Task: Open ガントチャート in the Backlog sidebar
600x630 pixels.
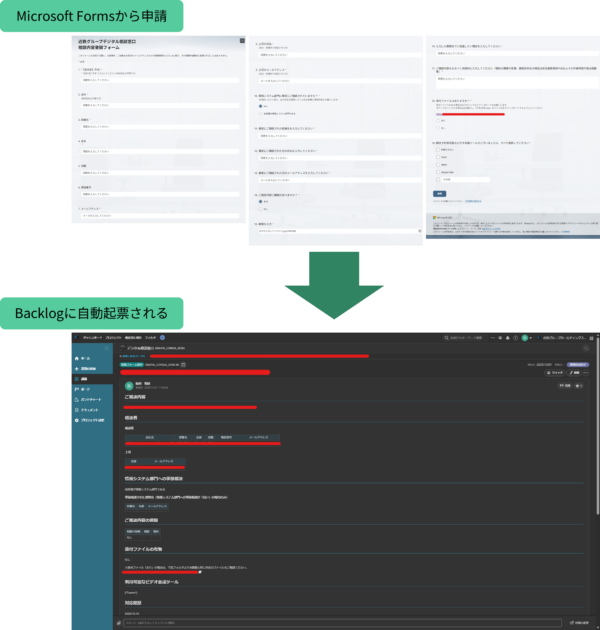Action: point(88,399)
